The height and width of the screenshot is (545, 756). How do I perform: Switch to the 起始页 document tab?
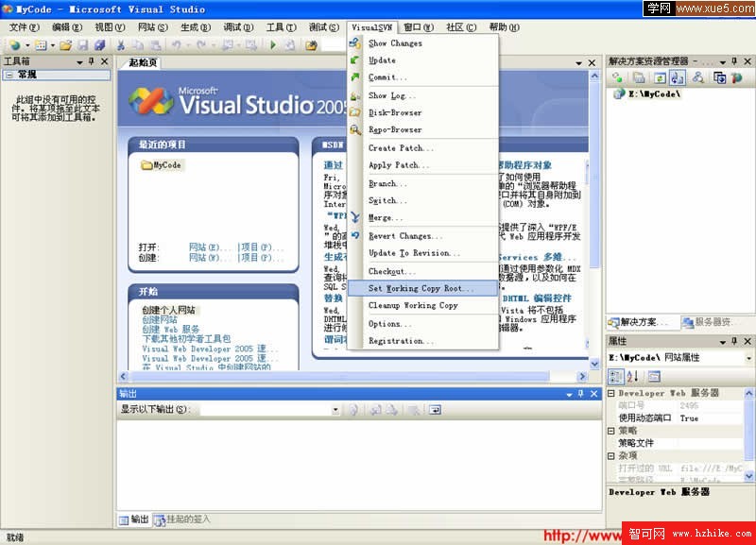pyautogui.click(x=143, y=62)
